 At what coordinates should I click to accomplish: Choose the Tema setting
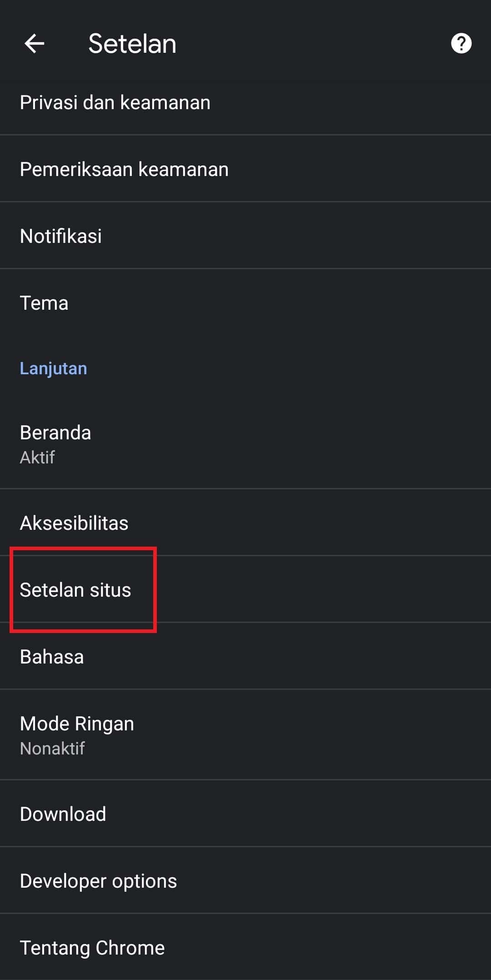coord(44,303)
